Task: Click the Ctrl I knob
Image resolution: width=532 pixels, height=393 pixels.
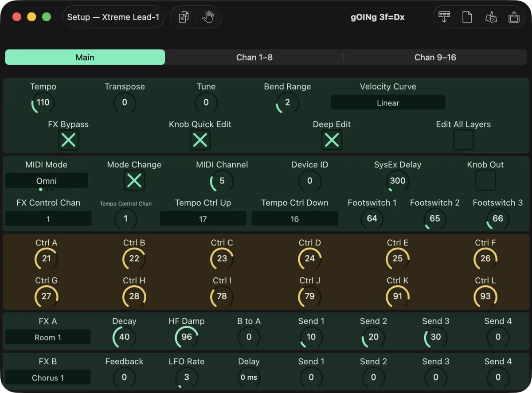Action: pos(222,296)
